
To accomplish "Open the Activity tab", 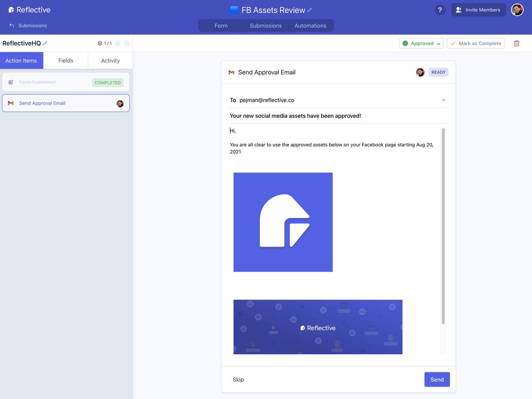I will (110, 60).
